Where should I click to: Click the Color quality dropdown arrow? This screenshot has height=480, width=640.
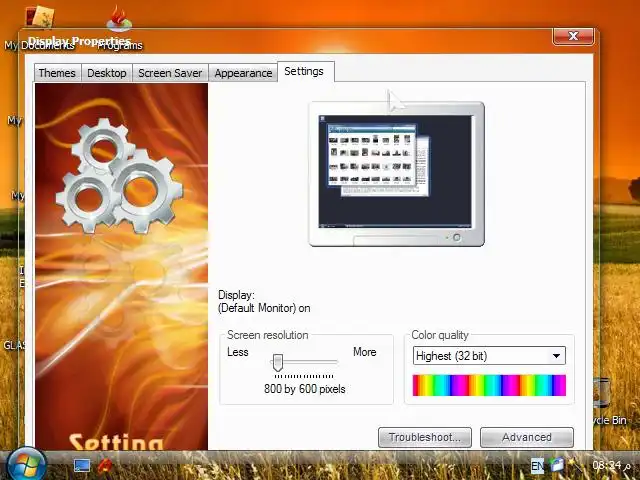[x=556, y=356]
